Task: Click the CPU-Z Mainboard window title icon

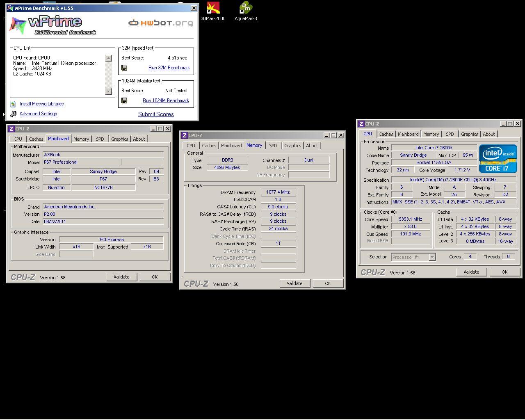Action: coord(11,129)
